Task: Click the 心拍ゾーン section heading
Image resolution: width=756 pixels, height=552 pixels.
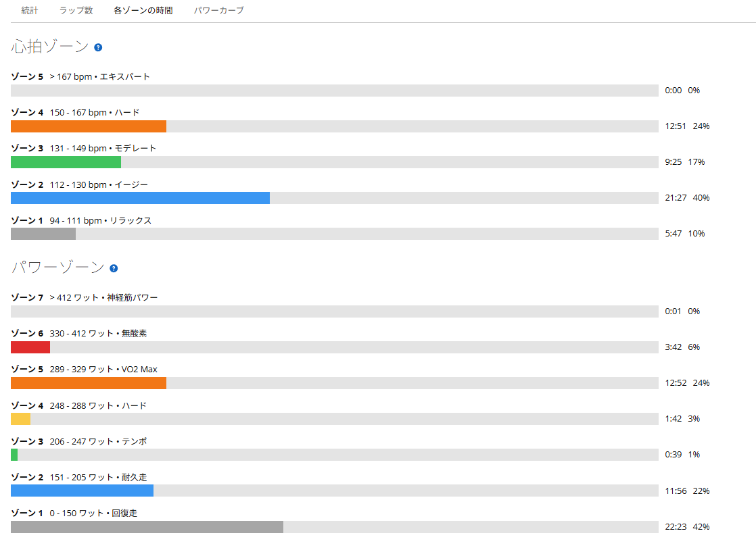Action: (49, 47)
